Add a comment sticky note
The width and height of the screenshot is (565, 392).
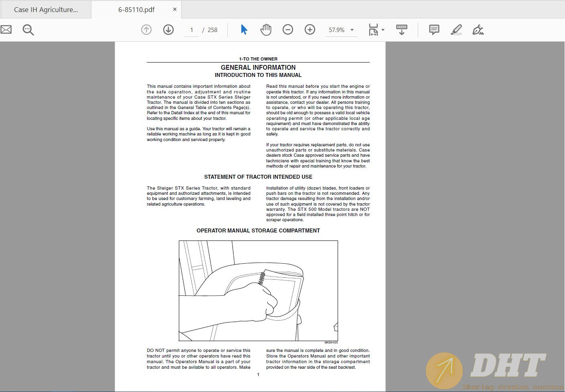click(434, 30)
